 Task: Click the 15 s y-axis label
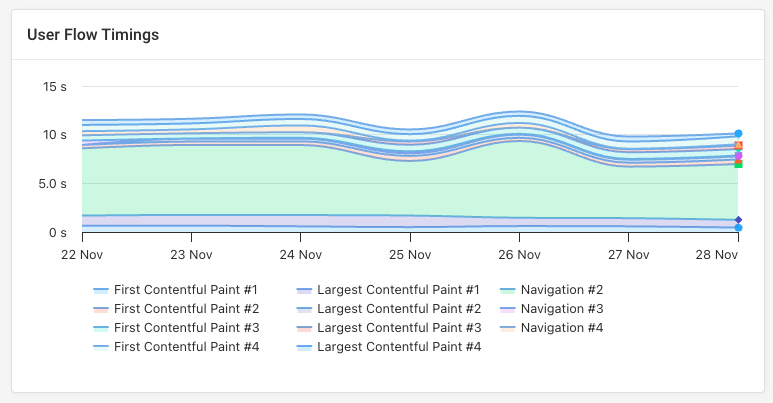tap(55, 87)
